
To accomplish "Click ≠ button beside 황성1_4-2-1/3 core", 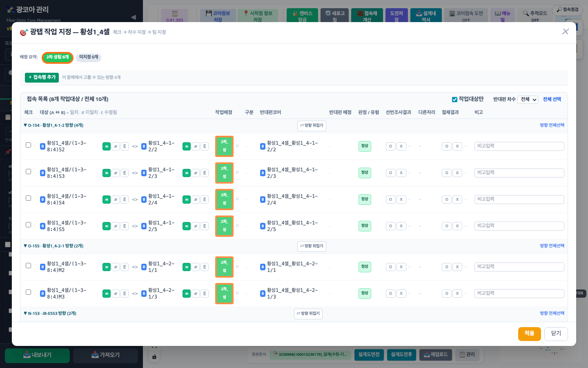I will [x=196, y=294].
